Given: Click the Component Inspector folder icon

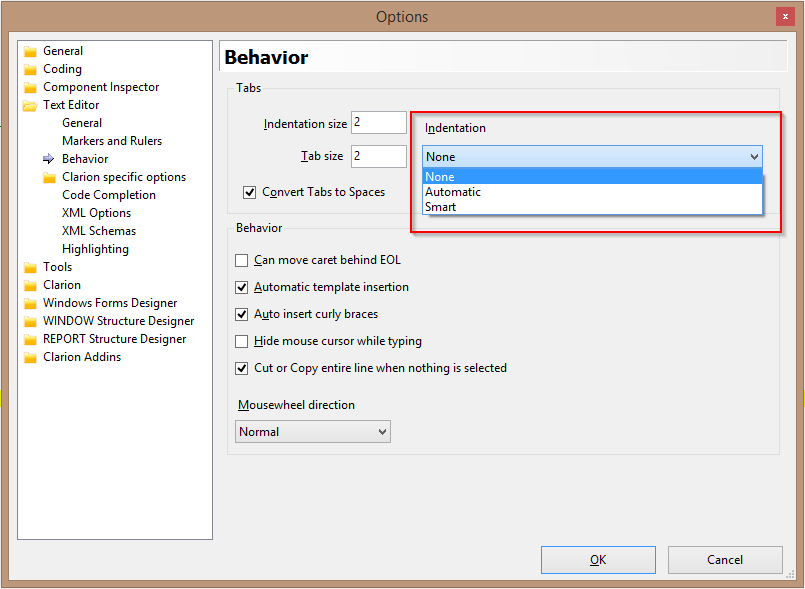Looking at the screenshot, I should click(x=30, y=87).
